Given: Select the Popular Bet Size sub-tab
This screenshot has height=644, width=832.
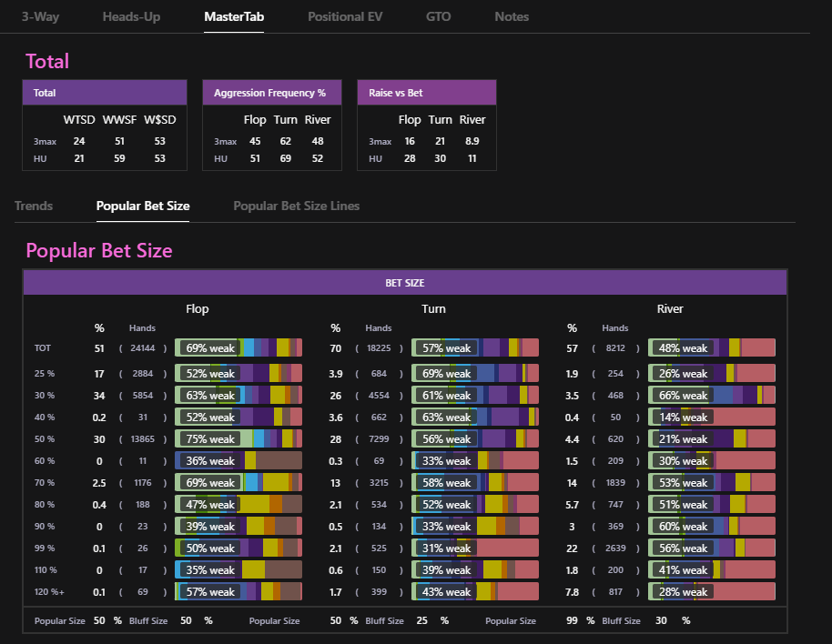Looking at the screenshot, I should point(143,206).
